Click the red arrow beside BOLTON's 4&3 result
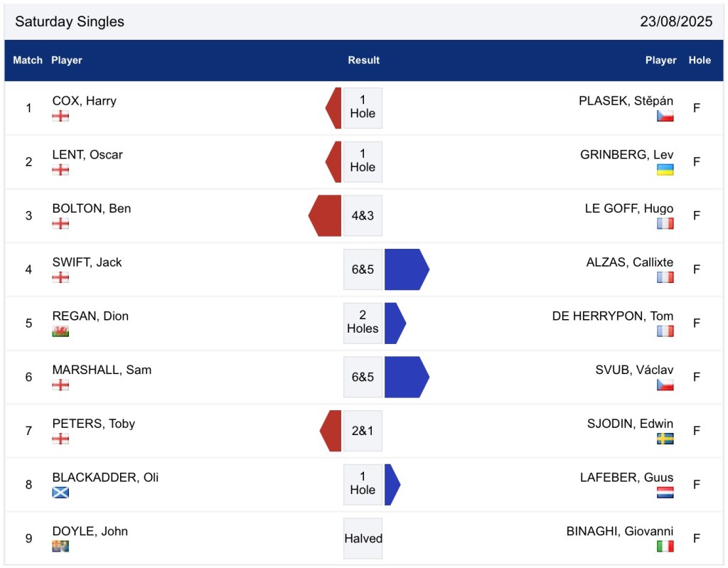The width and height of the screenshot is (728, 568). [325, 215]
